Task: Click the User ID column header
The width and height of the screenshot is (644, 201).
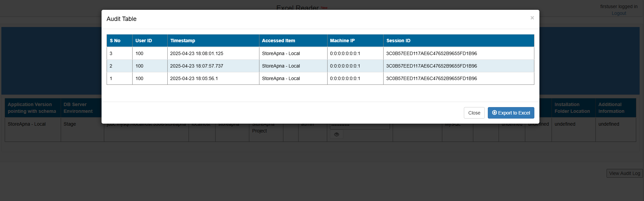Action: tap(144, 41)
